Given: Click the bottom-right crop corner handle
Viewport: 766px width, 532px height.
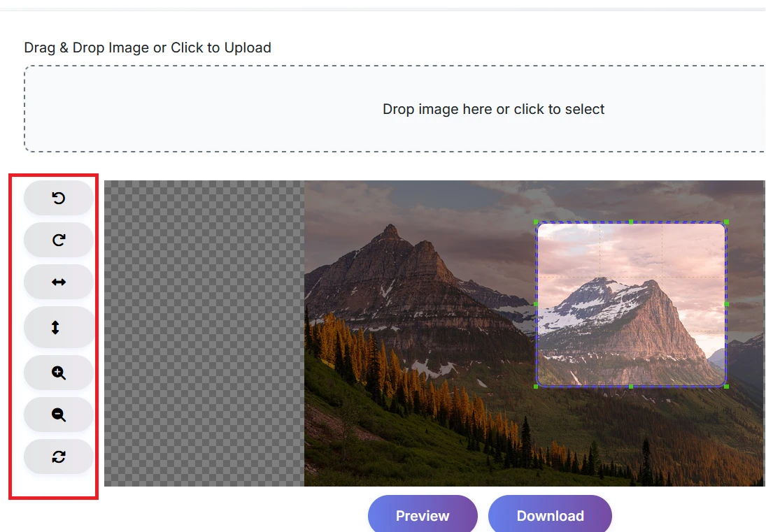Looking at the screenshot, I should click(x=726, y=386).
